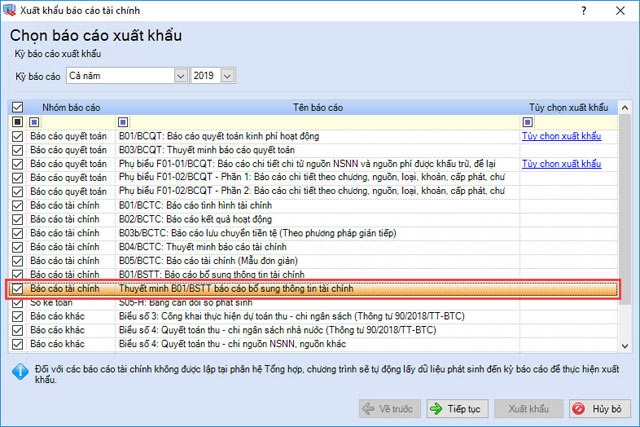Screen dimensions: 640x427
Task: Click the filter icon in Tên báo cáo column
Action: (123, 122)
